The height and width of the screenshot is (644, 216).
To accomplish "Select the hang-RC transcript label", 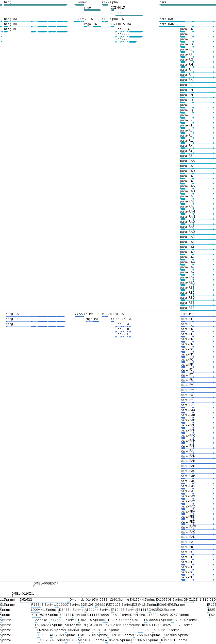I will pyautogui.click(x=11, y=29).
